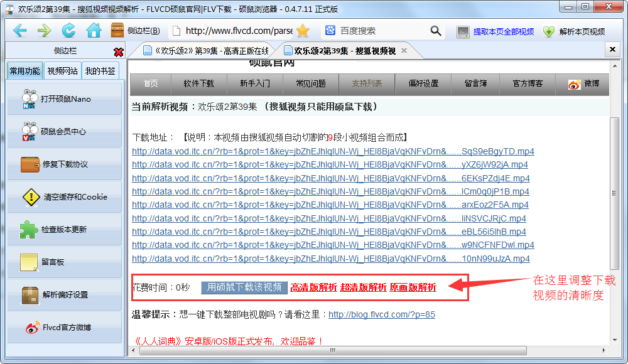Viewport: 628px width, 364px height.
Task: Run search with the magnifier icon
Action: (435, 31)
